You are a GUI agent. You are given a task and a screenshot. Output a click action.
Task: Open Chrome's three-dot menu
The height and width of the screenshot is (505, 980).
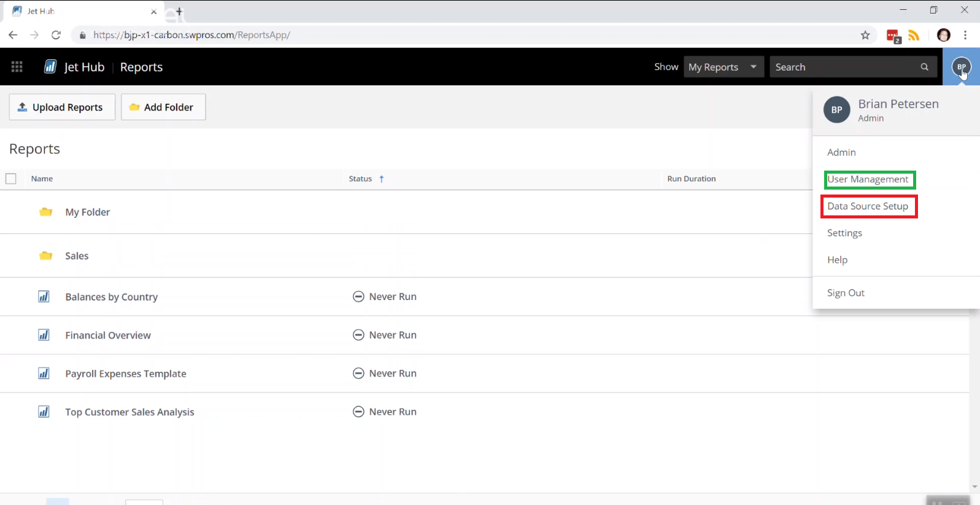pos(965,35)
